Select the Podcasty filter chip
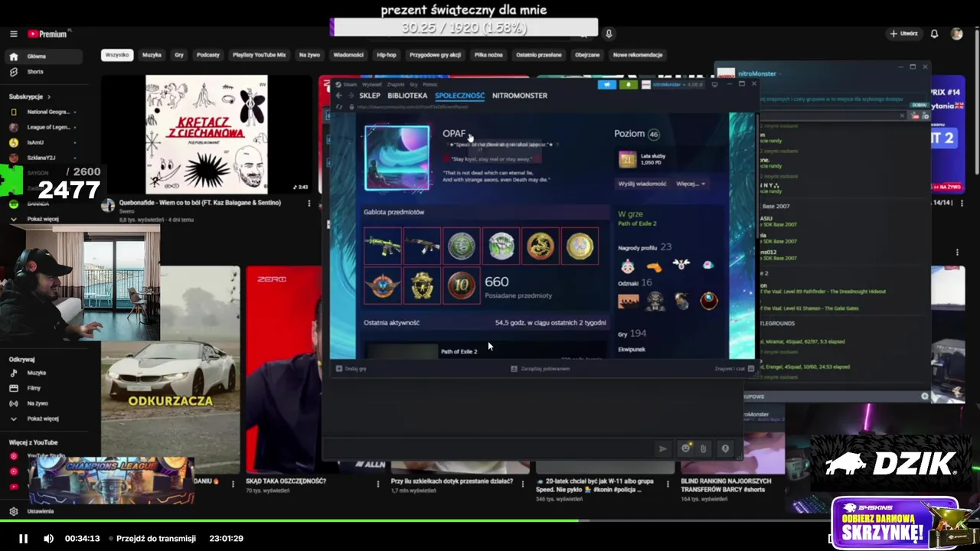This screenshot has width=980, height=551. pos(207,55)
